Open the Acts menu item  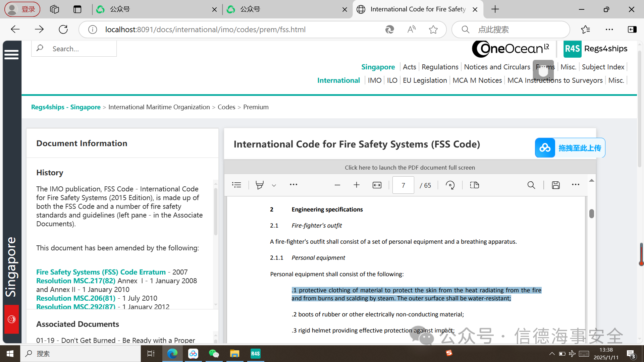[409, 67]
